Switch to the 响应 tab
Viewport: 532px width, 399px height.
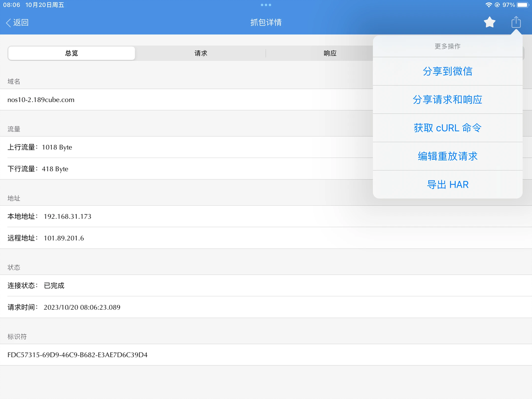330,53
